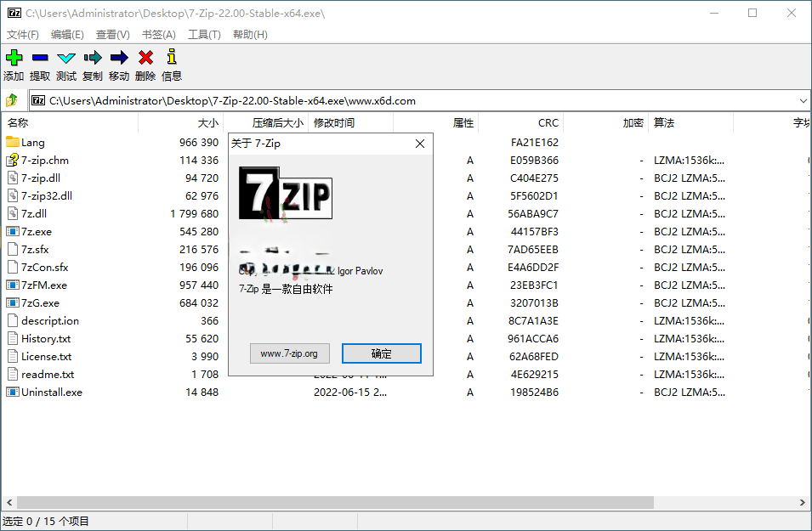Click the size value 966 390
Image resolution: width=812 pixels, height=531 pixels.
[x=199, y=143]
